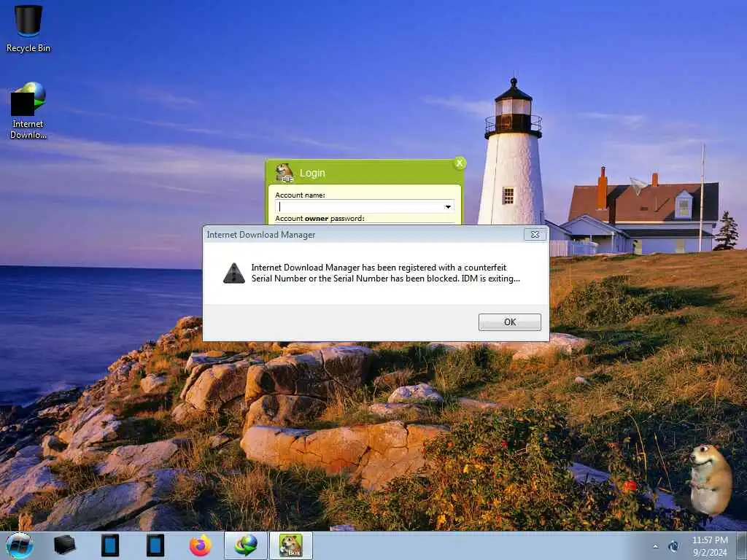The height and width of the screenshot is (560, 747).
Task: Click the second blue tablet taskbar icon
Action: pos(155,545)
